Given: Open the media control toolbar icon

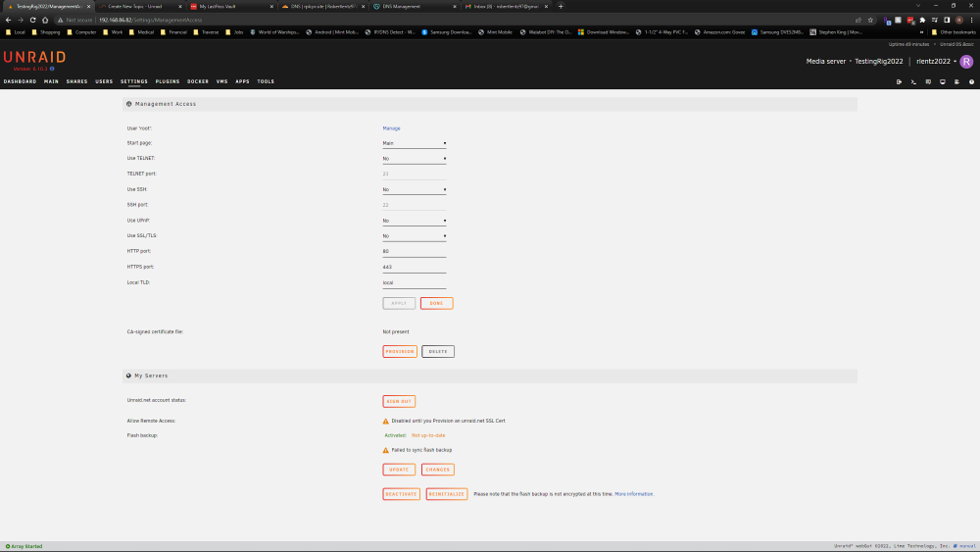Looking at the screenshot, I should (x=935, y=20).
